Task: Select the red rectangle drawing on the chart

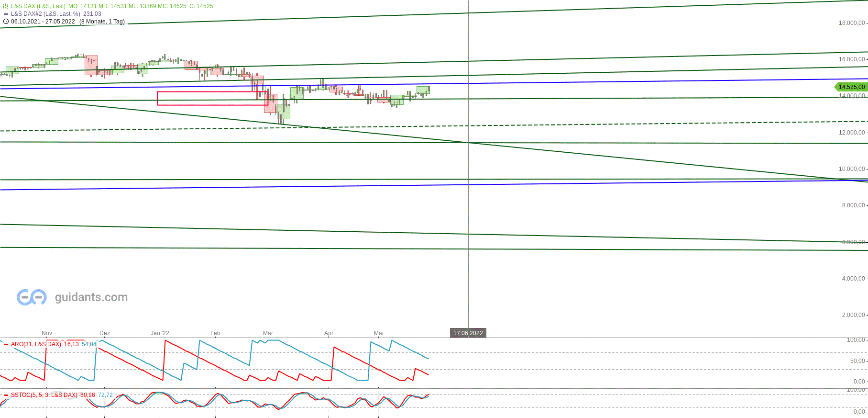Action: click(x=213, y=98)
